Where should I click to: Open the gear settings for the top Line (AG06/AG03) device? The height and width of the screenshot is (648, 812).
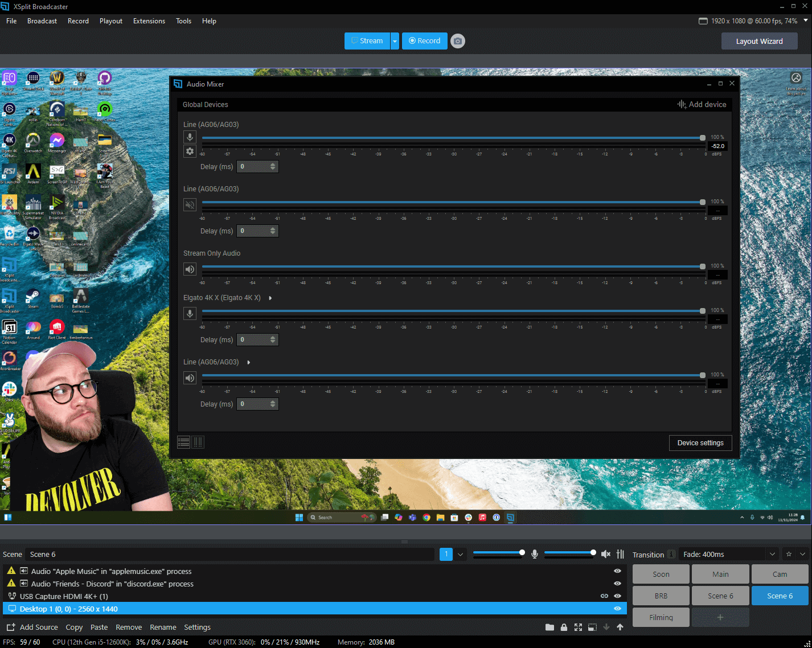[190, 151]
